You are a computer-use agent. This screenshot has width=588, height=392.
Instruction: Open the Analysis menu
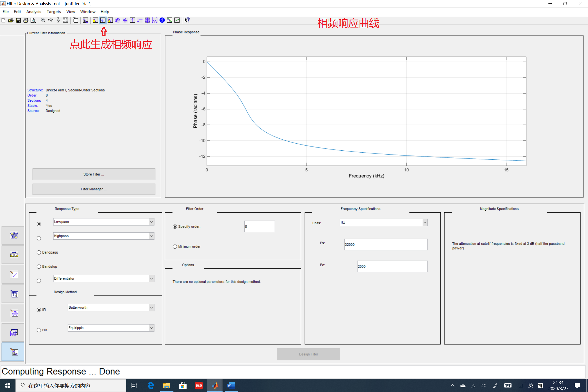pos(34,12)
